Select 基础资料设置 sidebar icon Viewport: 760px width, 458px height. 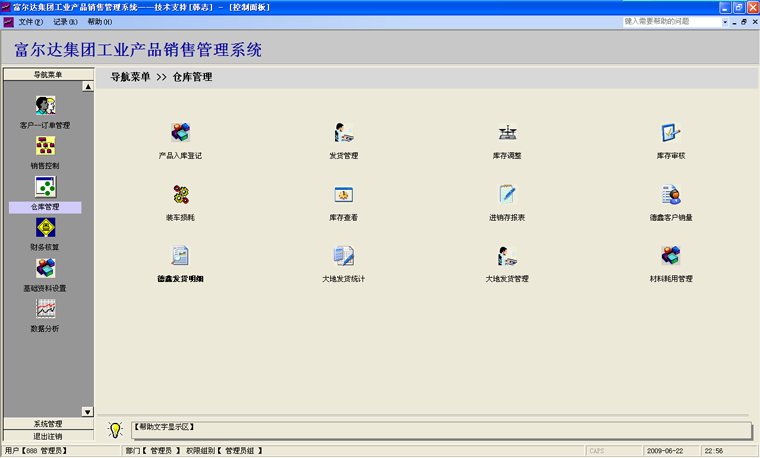coord(45,268)
